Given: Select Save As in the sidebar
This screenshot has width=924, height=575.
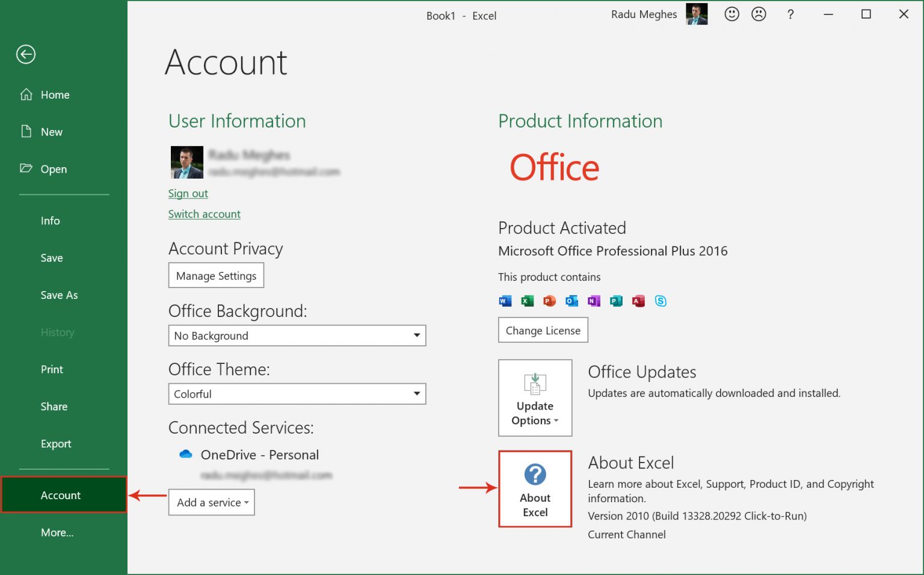Looking at the screenshot, I should [59, 295].
